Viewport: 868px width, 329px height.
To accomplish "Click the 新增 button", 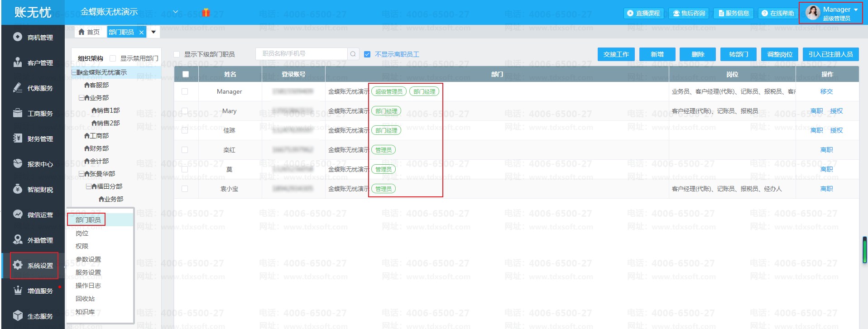I will pyautogui.click(x=657, y=54).
